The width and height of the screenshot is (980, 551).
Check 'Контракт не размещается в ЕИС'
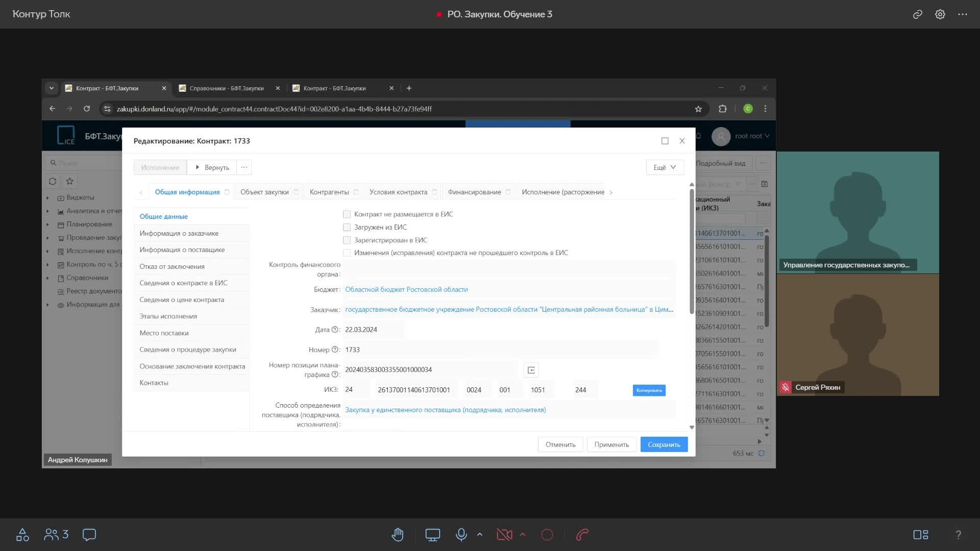tap(347, 214)
